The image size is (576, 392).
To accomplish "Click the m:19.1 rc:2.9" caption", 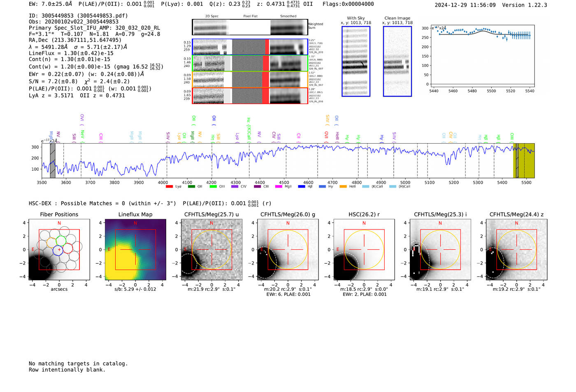I will click(440, 289).
